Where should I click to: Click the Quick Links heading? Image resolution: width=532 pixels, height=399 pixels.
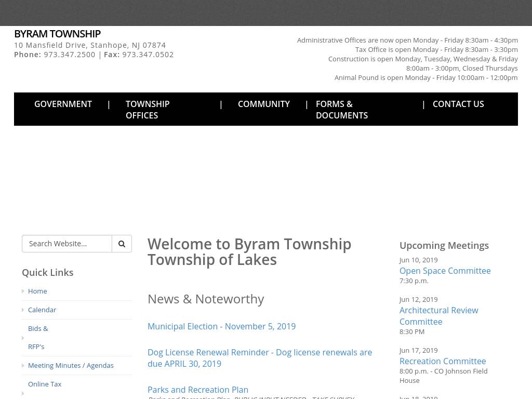(x=47, y=272)
